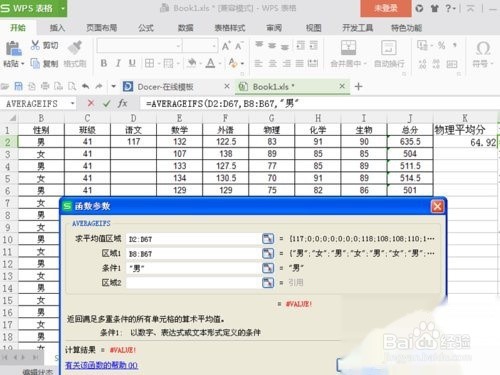The image size is (500, 375).
Task: Open the 开发工具 tab
Action: 357,28
